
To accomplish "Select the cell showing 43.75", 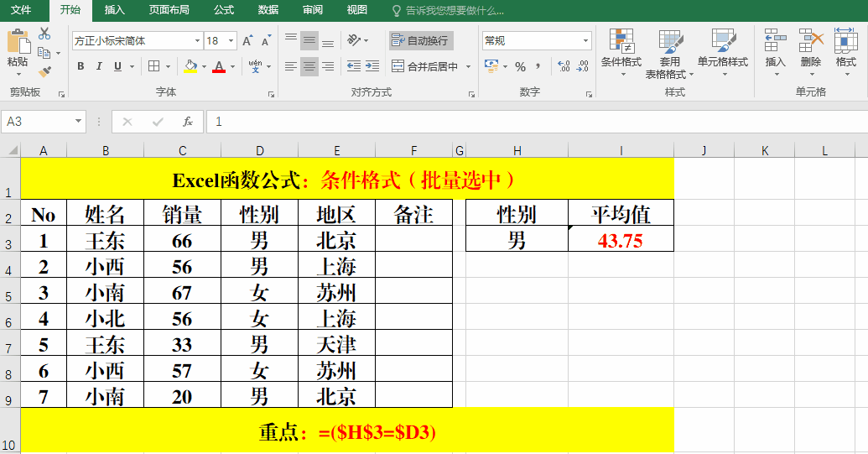I will click(x=621, y=238).
